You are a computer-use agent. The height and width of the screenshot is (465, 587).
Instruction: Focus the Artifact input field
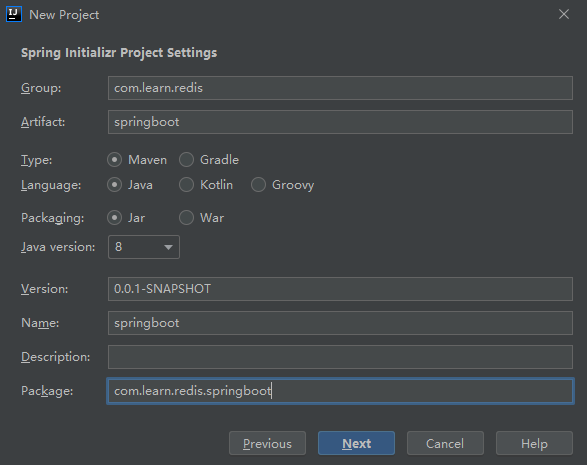[x=340, y=122]
